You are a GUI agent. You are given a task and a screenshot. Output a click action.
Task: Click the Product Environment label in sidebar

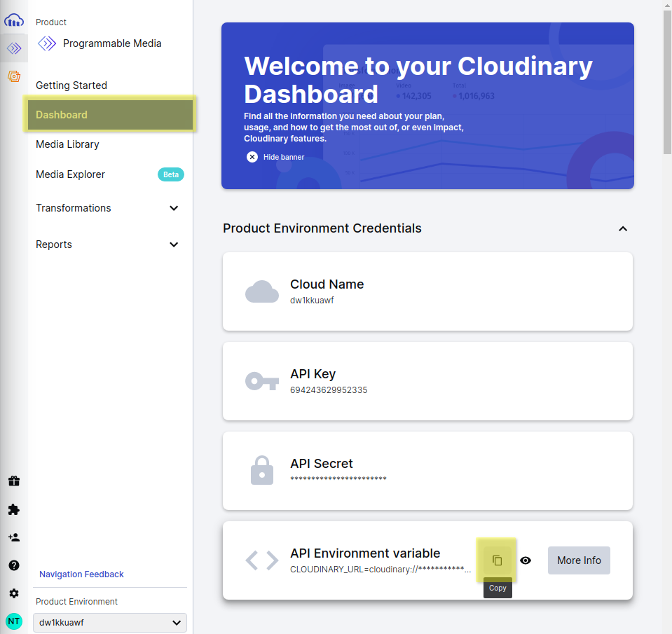coord(76,602)
